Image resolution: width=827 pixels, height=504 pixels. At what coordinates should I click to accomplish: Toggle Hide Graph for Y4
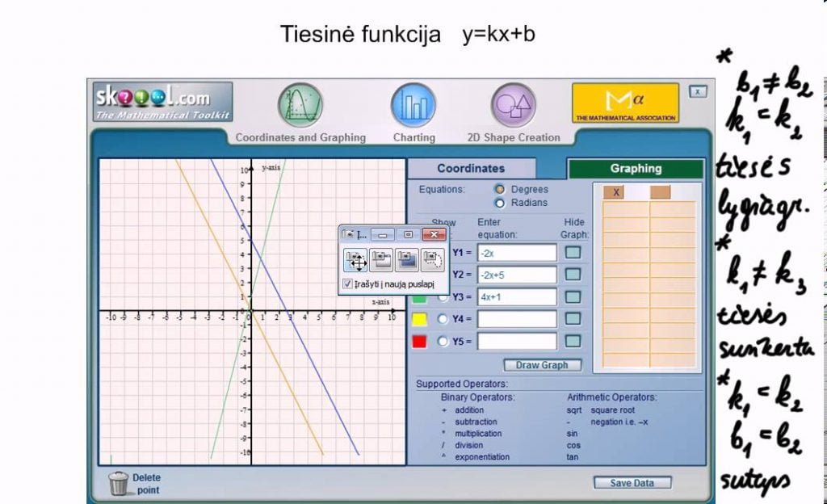click(573, 318)
